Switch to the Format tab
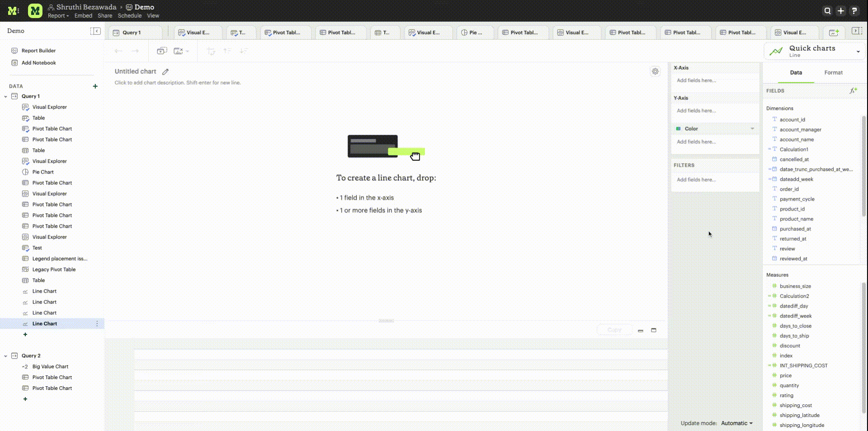The image size is (868, 431). click(x=833, y=73)
